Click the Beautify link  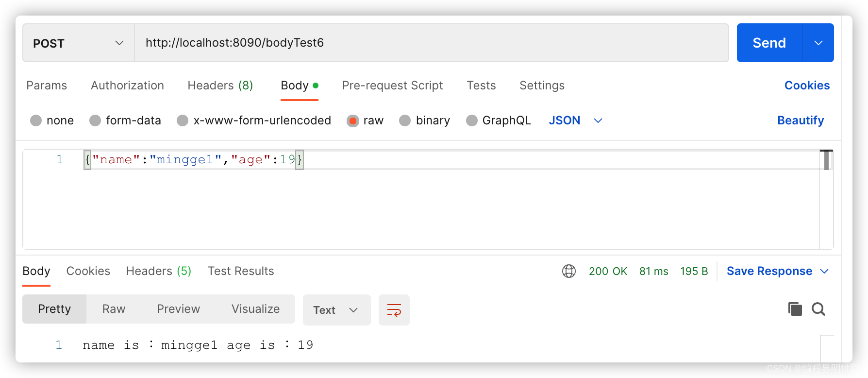click(x=801, y=120)
